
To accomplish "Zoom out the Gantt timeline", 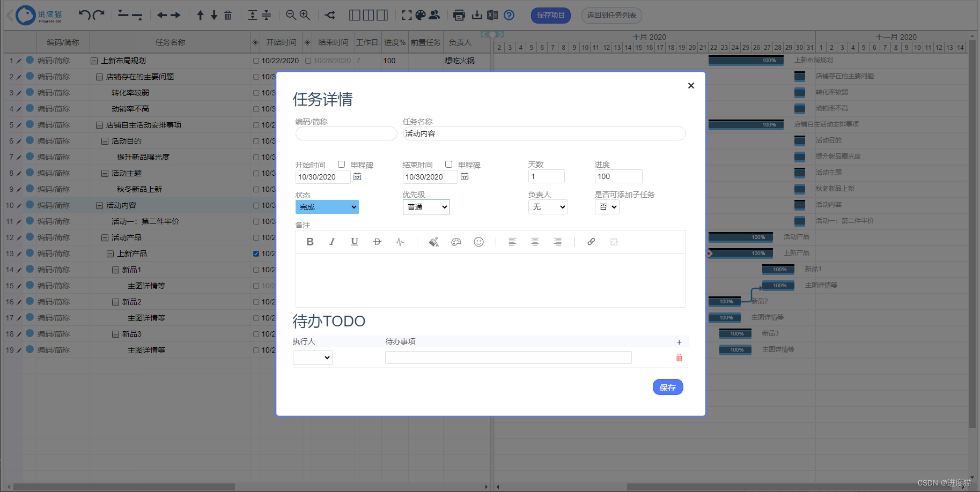I will (x=291, y=15).
